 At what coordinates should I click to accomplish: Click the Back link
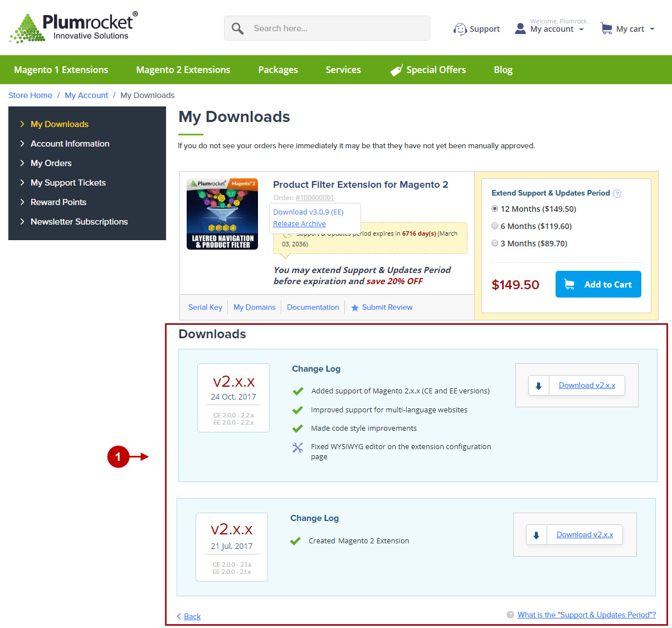pyautogui.click(x=192, y=616)
